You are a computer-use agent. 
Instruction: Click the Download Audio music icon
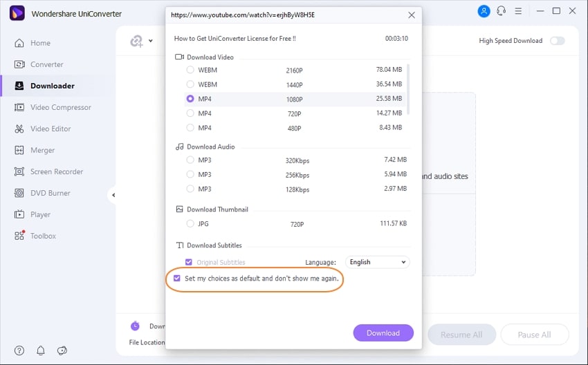click(x=180, y=147)
